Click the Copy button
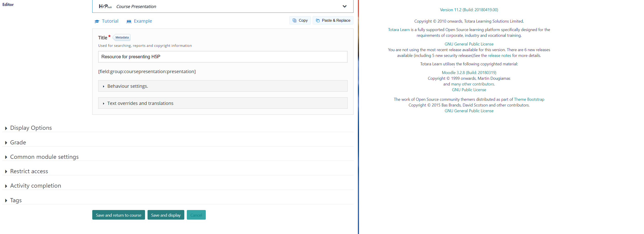644x234 pixels. pos(300,21)
